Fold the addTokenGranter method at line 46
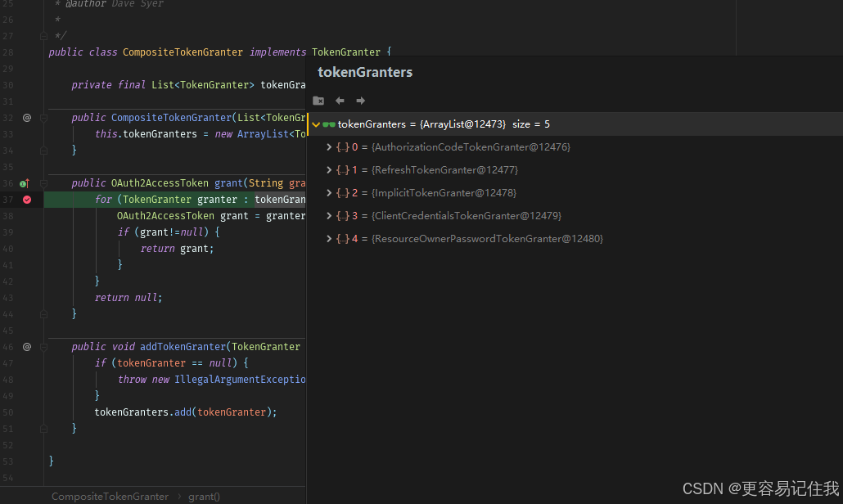The width and height of the screenshot is (843, 504). coord(44,347)
